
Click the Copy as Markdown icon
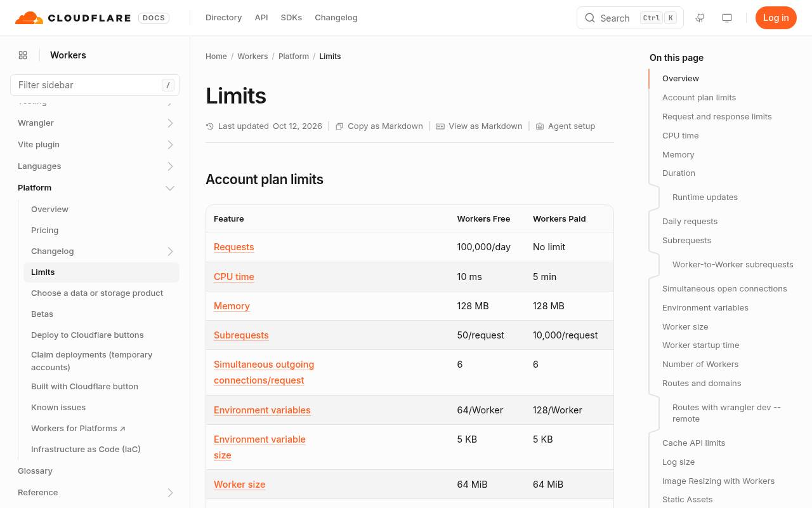(339, 126)
